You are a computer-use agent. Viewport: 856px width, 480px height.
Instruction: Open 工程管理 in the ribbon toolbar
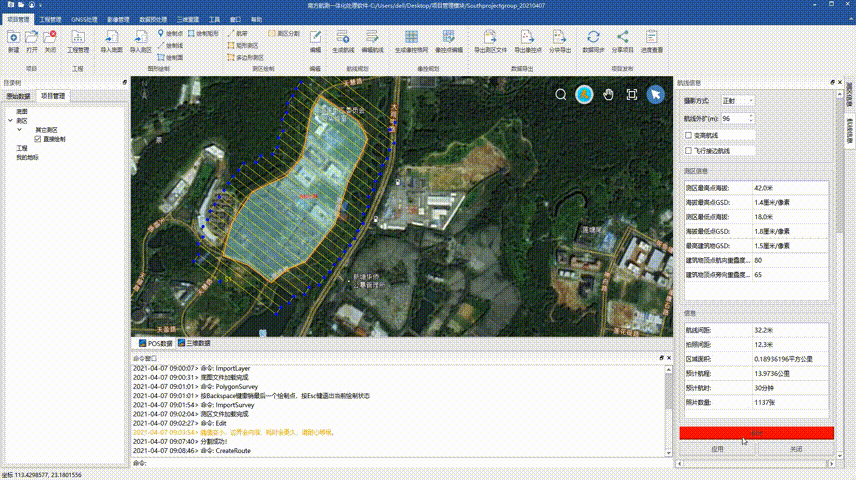[77, 40]
